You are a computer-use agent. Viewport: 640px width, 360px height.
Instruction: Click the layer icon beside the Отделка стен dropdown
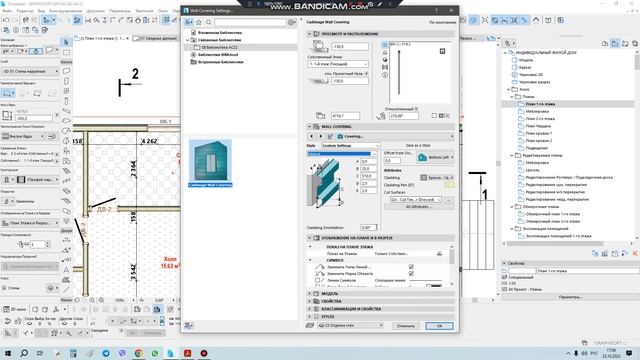click(310, 325)
